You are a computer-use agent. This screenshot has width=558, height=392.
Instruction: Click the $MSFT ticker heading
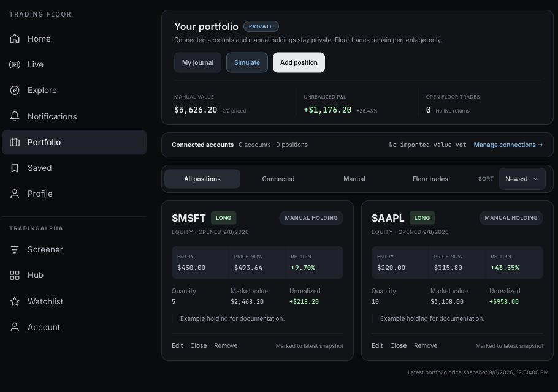click(189, 218)
